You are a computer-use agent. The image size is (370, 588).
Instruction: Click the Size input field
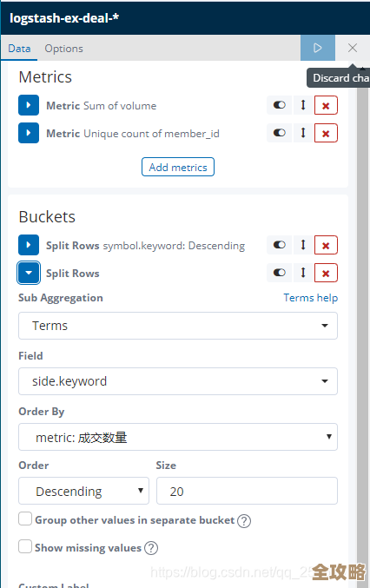coord(247,491)
